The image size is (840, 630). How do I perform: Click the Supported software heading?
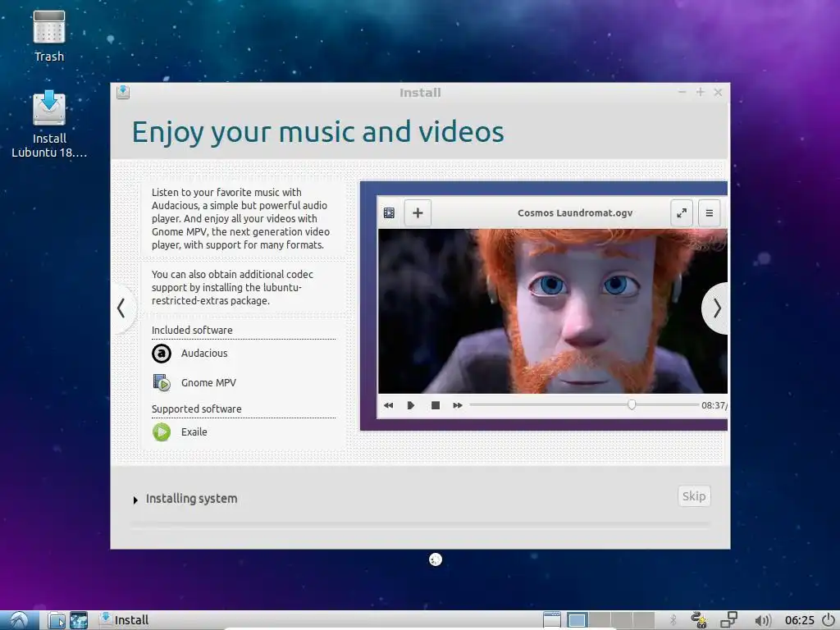click(197, 409)
